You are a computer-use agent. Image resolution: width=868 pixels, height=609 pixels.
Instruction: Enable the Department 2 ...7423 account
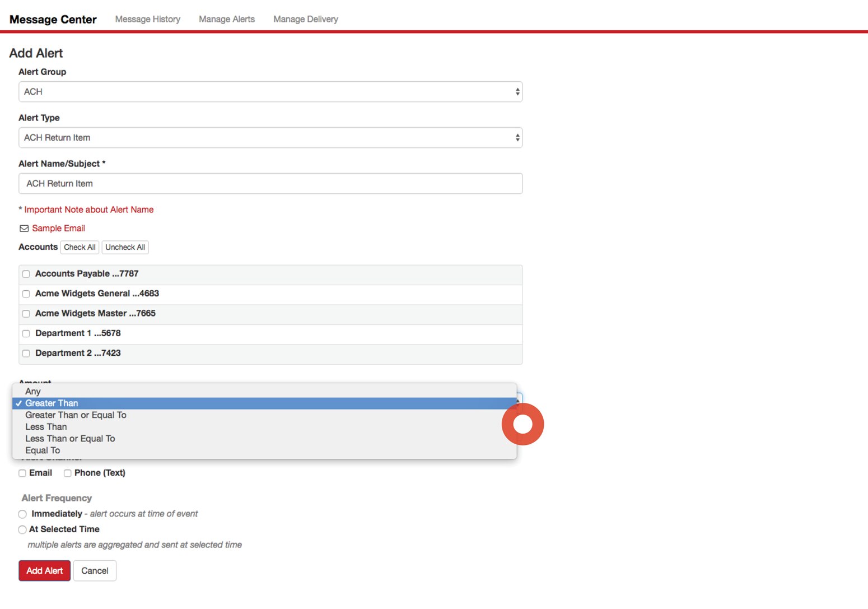click(26, 353)
